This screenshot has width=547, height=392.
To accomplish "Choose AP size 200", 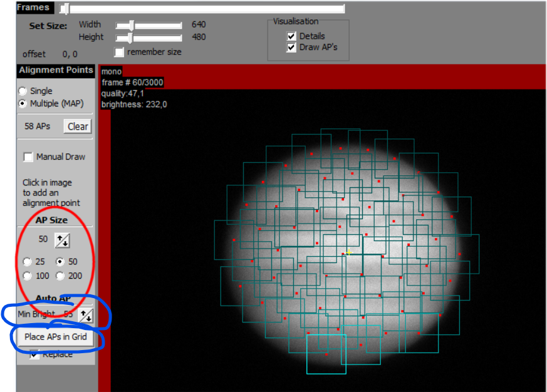I will point(60,276).
